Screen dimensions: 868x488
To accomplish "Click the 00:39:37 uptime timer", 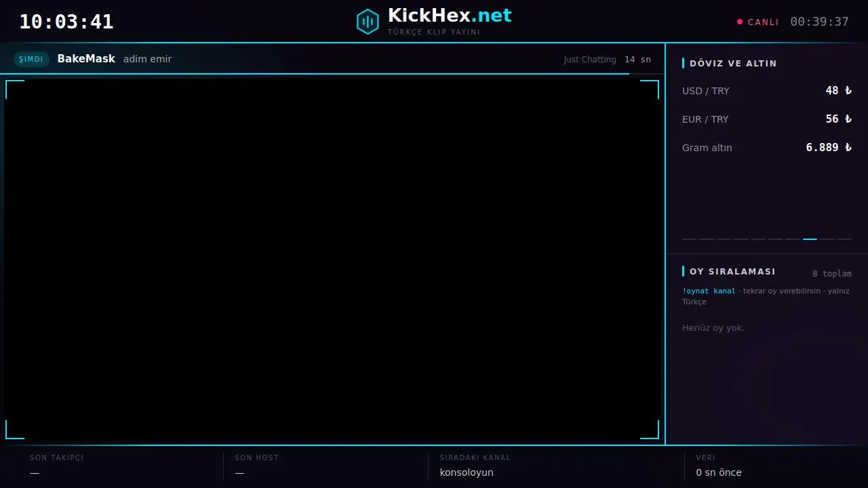I will (819, 22).
